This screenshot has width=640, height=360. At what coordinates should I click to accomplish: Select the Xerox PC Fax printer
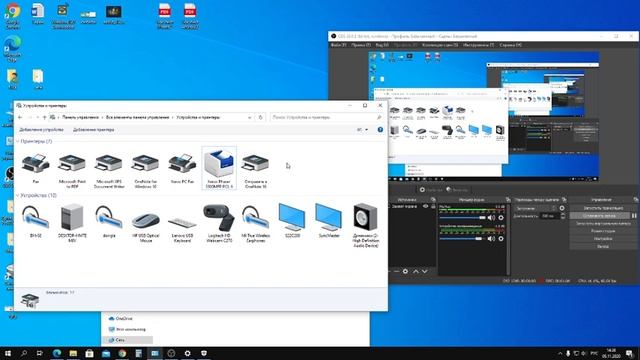182,167
